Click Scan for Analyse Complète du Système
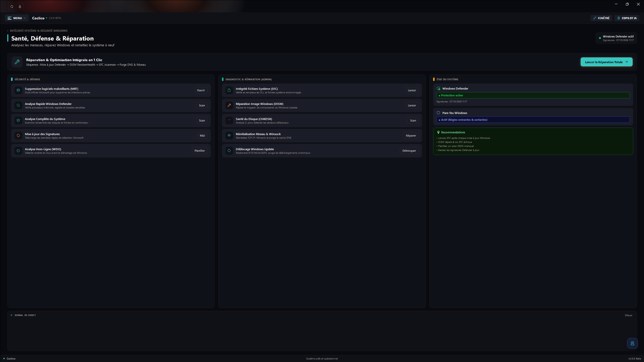644x362 pixels. (x=202, y=120)
